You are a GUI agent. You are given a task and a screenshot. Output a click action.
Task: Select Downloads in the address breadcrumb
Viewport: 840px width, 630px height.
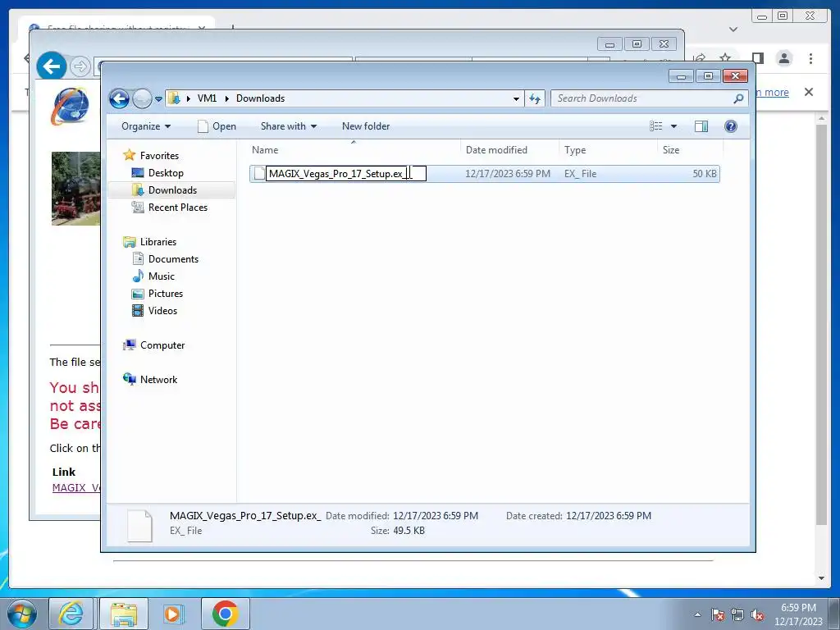click(260, 98)
